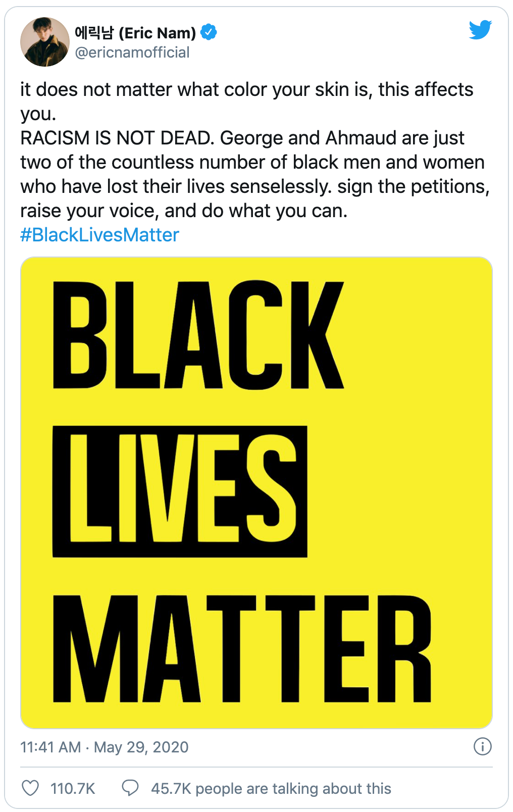Click the blue verified badge
The width and height of the screenshot is (513, 812).
(x=209, y=32)
